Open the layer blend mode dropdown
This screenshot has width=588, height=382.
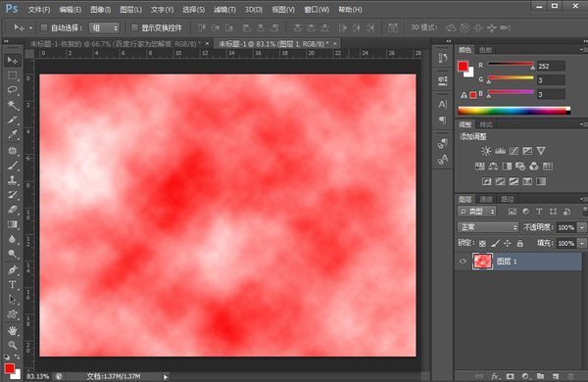[x=488, y=227]
